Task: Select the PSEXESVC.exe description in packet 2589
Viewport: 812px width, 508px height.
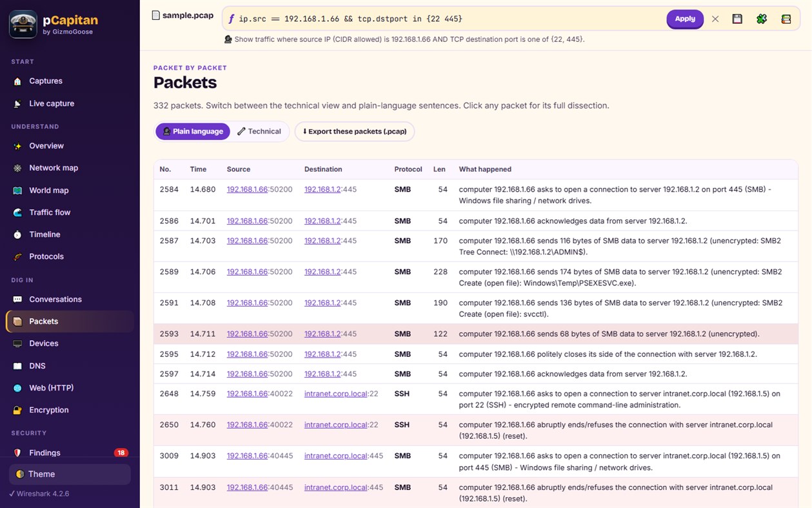Action: point(620,278)
